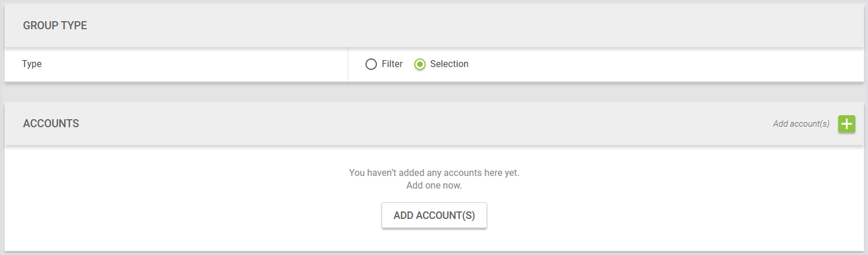The image size is (868, 255).
Task: Click the green plus icon
Action: tap(846, 124)
